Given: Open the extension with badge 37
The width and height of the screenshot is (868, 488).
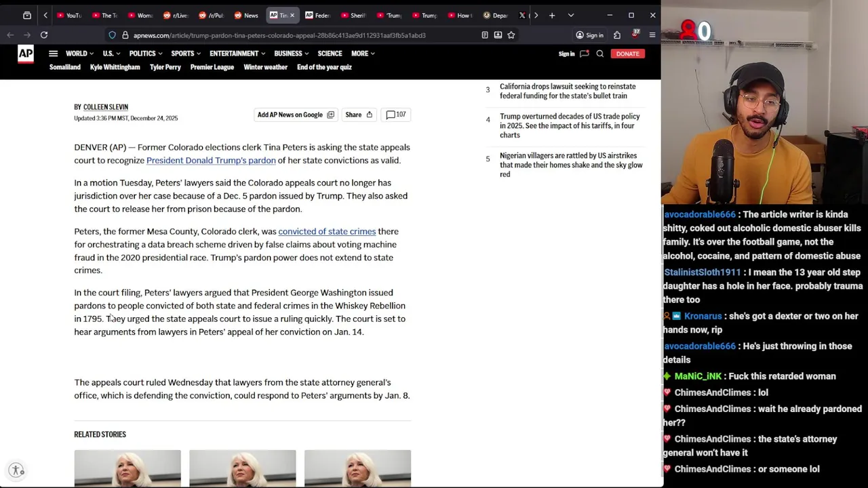Looking at the screenshot, I should point(635,35).
